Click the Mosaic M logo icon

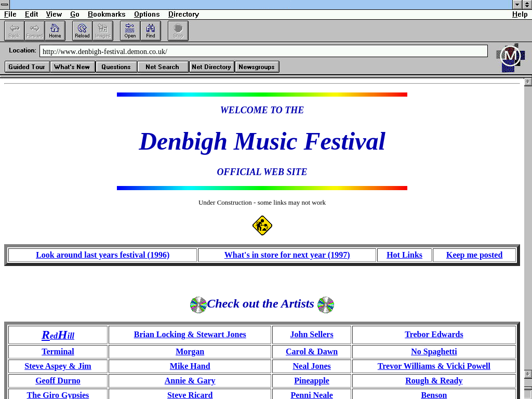[510, 57]
